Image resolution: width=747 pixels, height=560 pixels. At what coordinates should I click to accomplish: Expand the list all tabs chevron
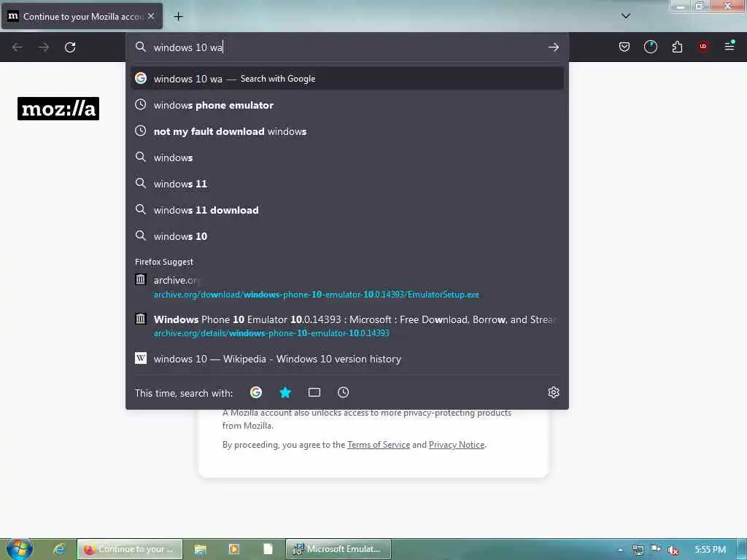[x=626, y=16]
